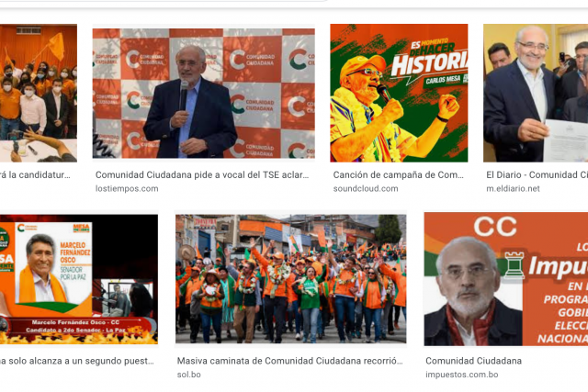
Task: Open 'Masiva caminata de Comunidad Ciudadana' title
Action: [290, 361]
